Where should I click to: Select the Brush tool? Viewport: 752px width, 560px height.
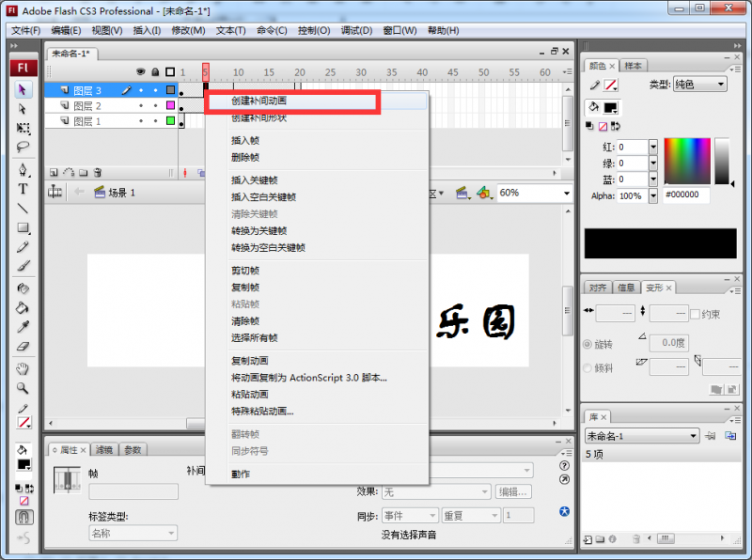23,266
